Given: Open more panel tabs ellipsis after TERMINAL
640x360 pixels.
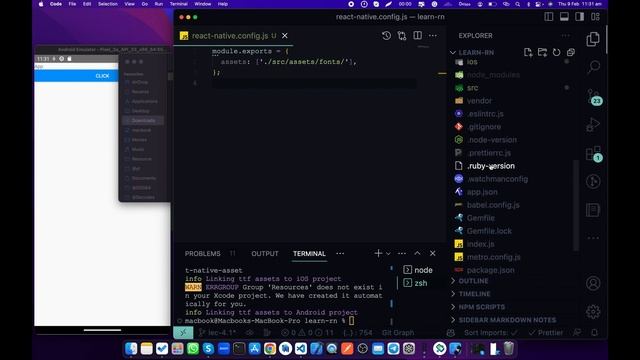Looking at the screenshot, I should click(340, 253).
